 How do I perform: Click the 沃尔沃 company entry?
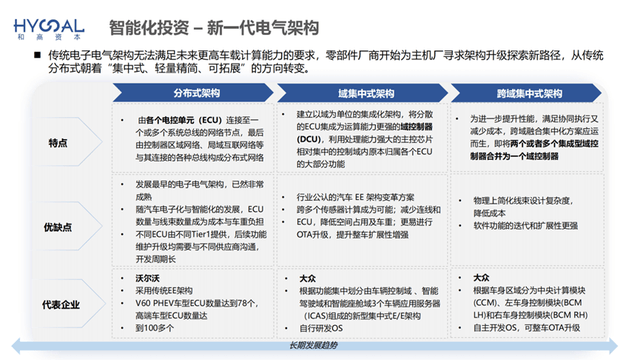pos(147,278)
